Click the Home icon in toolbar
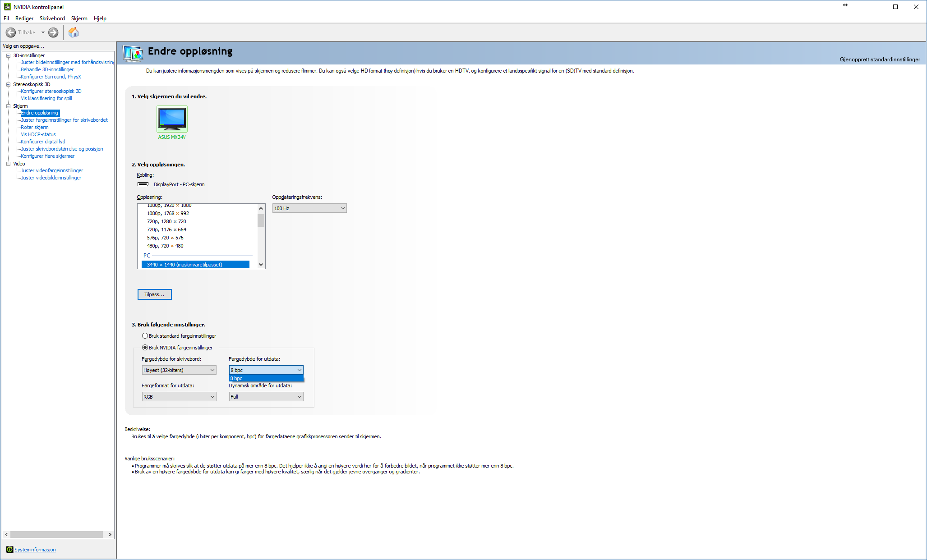This screenshot has height=560, width=927. click(x=74, y=32)
